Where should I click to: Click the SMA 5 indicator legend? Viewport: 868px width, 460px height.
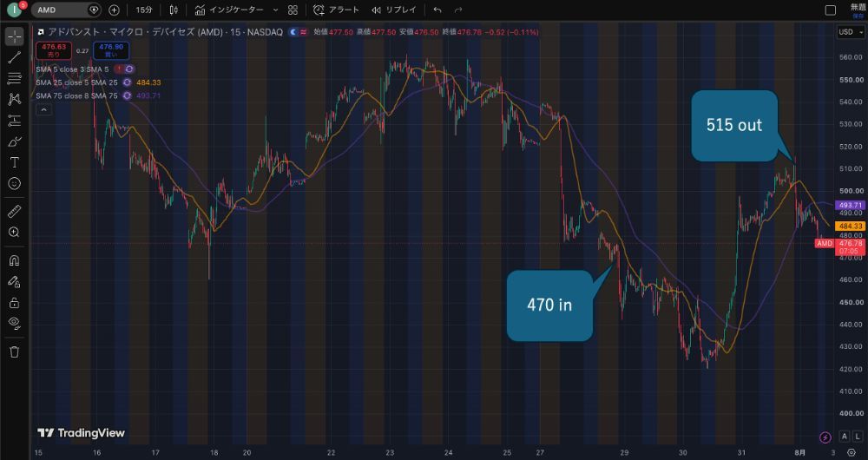[73, 69]
